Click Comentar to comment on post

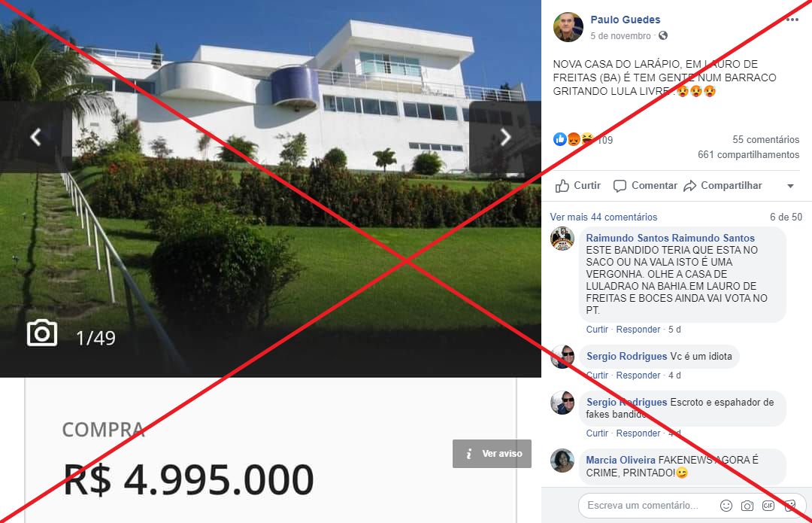(x=645, y=186)
